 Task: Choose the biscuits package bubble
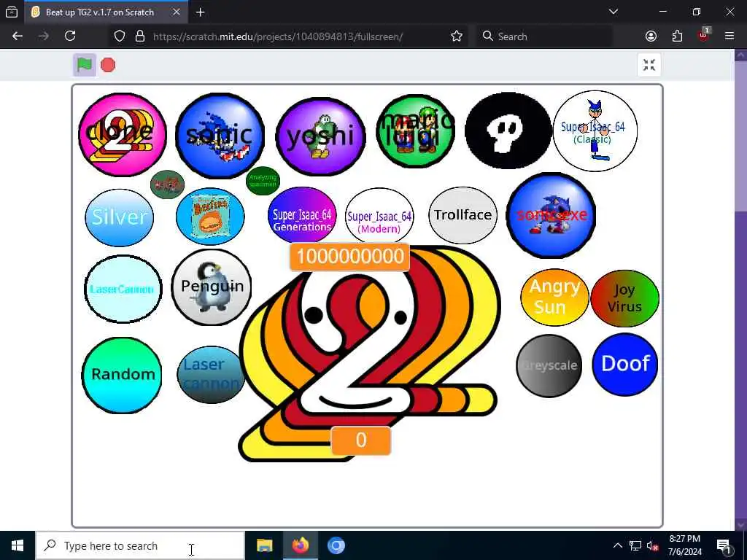point(210,216)
